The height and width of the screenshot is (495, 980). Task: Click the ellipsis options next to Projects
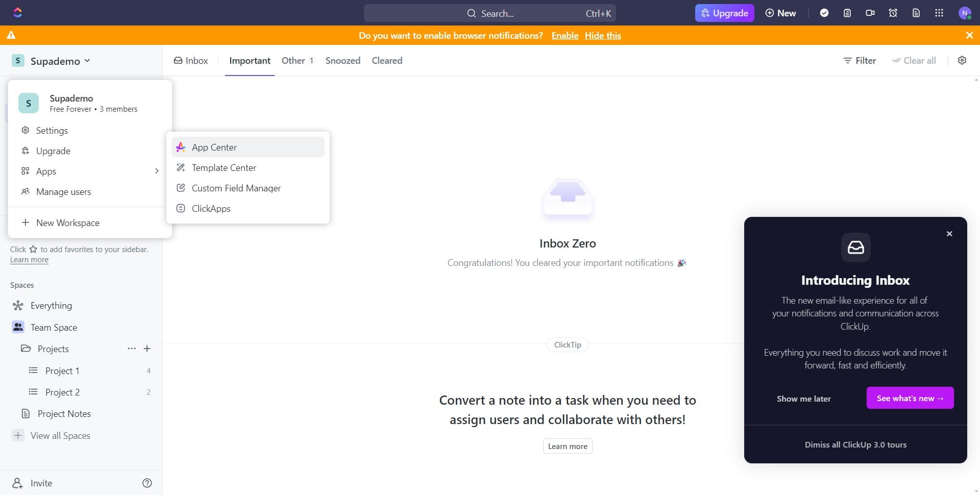(x=132, y=349)
